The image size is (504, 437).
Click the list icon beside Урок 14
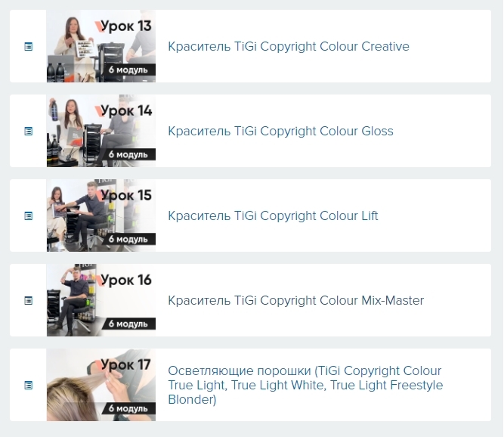pos(29,132)
